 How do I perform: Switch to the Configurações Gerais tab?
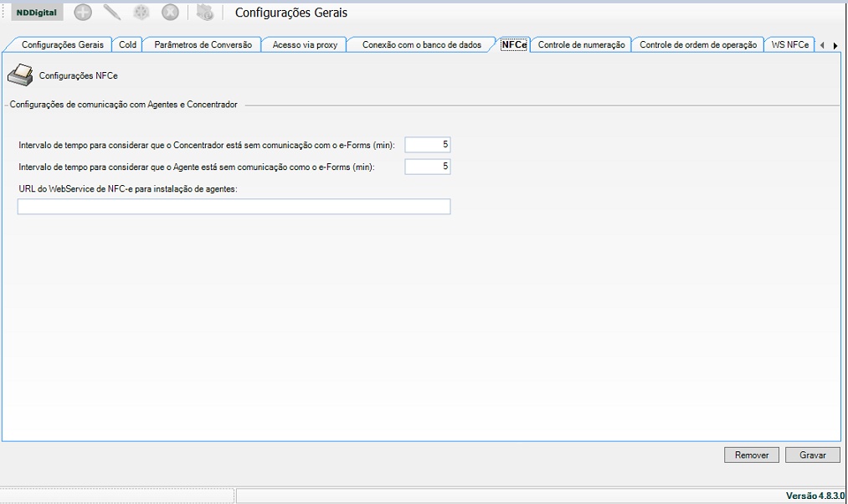tap(62, 44)
